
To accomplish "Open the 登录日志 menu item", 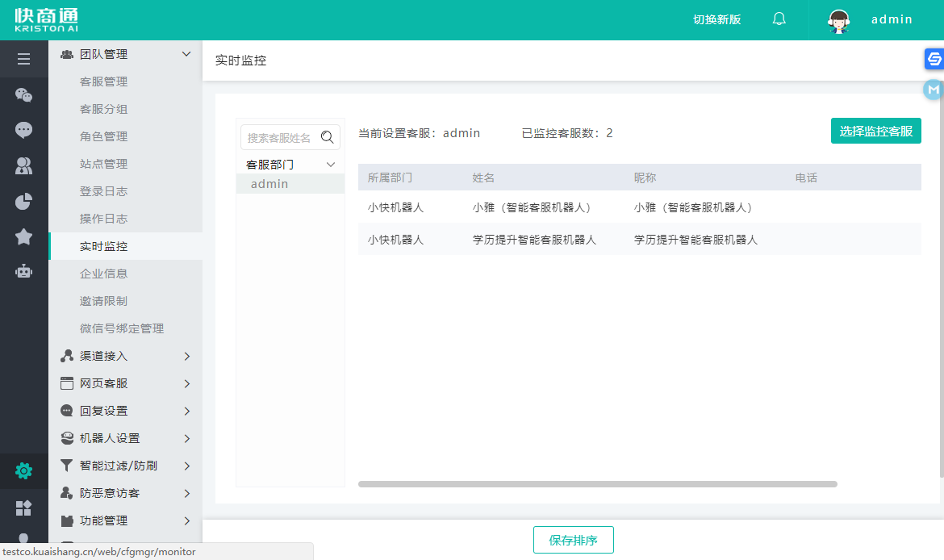I will [103, 191].
